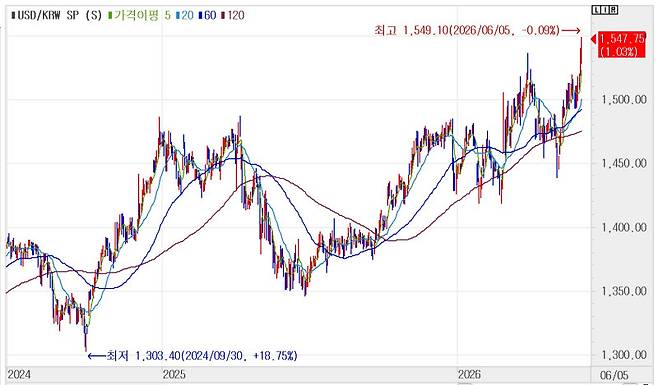This screenshot has height=385, width=658.
Task: Click the 1,500.00 price axis label
Action: 624,100
